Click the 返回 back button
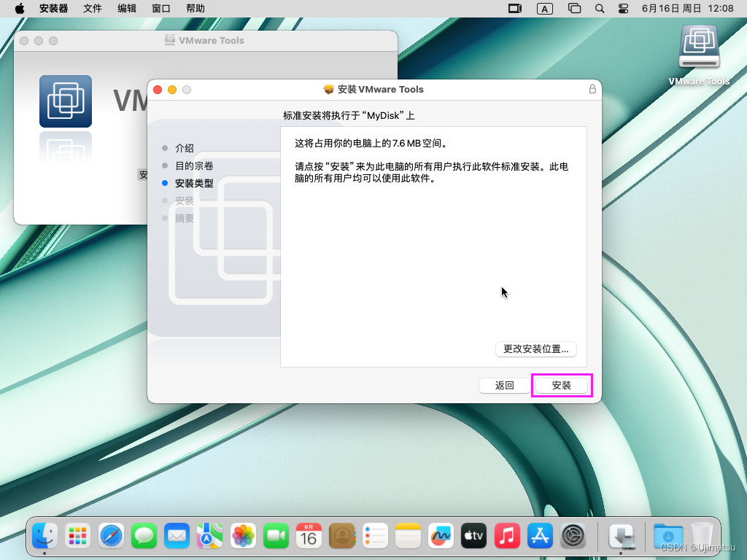This screenshot has width=747, height=560. [505, 385]
